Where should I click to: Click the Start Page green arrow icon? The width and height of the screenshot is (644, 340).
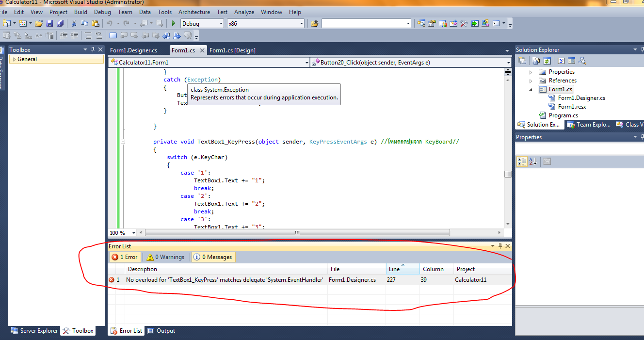474,23
